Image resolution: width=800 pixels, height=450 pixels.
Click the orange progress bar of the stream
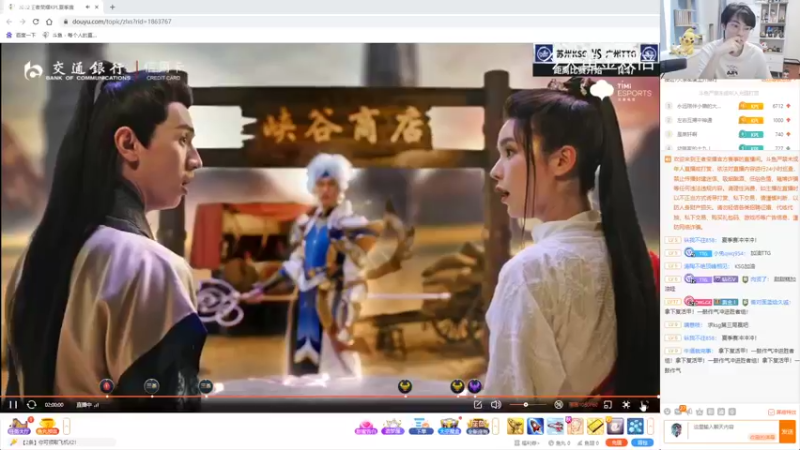330,396
